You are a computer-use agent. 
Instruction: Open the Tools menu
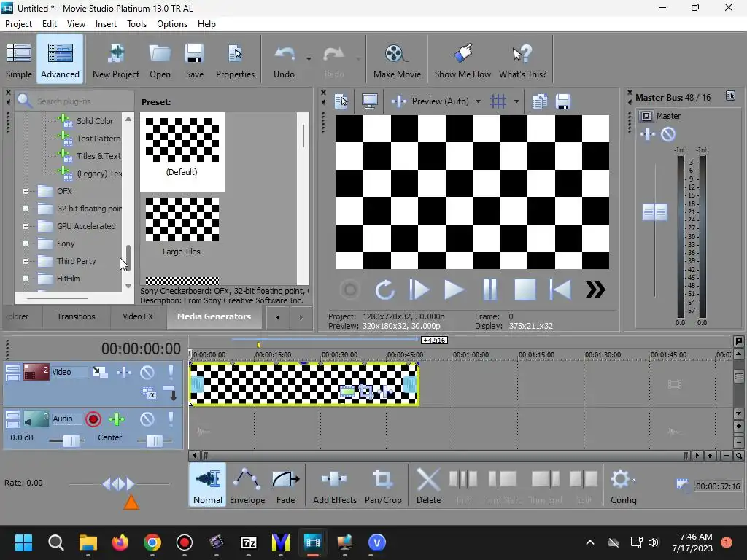click(x=136, y=24)
